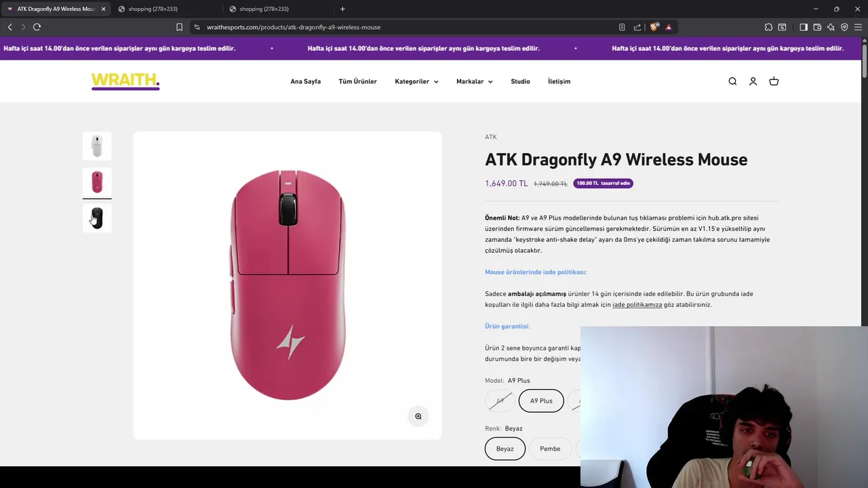Open the iade politikamıza link
868x488 pixels.
point(637,305)
